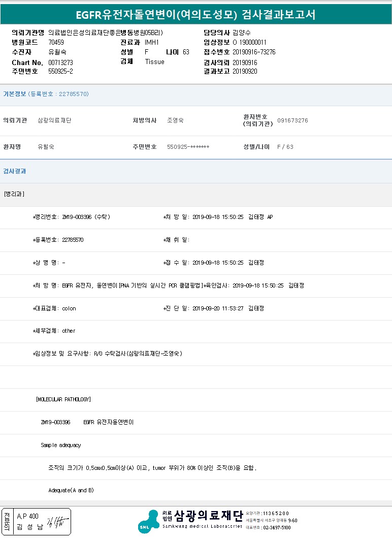Image resolution: width=392 pixels, height=541 pixels.
Task: Select 결과보고 date 20190920
Action: (x=245, y=72)
